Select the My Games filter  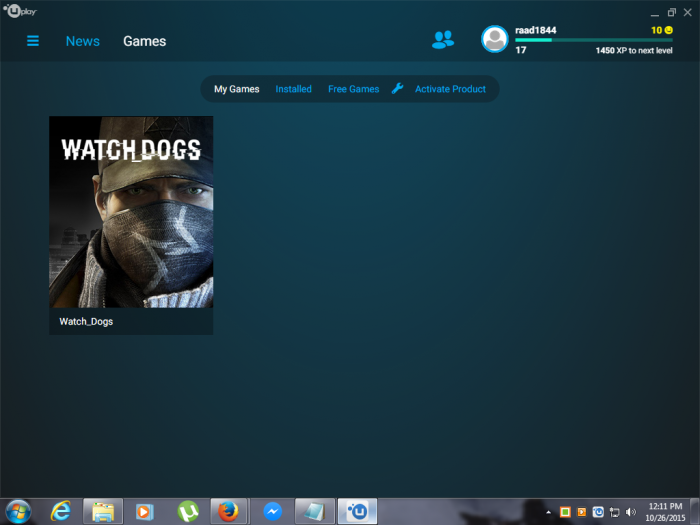(237, 89)
